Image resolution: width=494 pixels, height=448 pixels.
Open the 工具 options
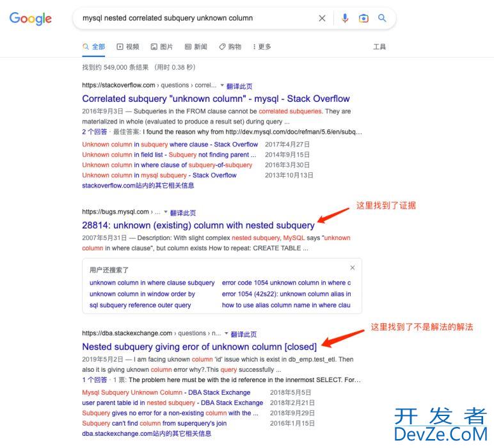tap(379, 47)
